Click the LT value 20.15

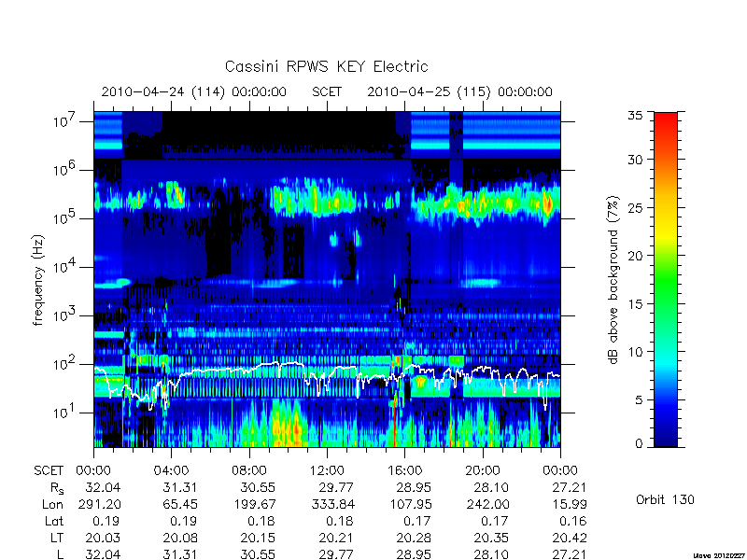258,538
